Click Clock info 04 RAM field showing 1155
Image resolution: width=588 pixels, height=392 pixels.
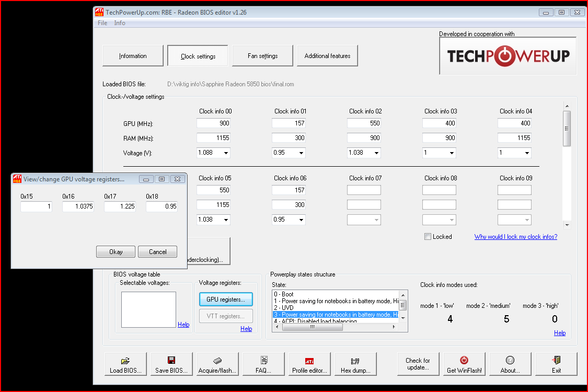click(x=514, y=138)
